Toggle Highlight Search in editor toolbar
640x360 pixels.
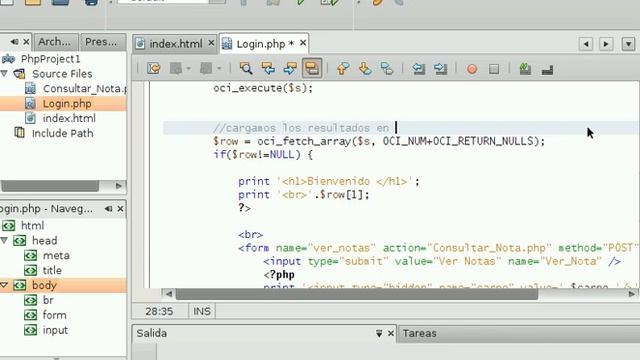312,68
